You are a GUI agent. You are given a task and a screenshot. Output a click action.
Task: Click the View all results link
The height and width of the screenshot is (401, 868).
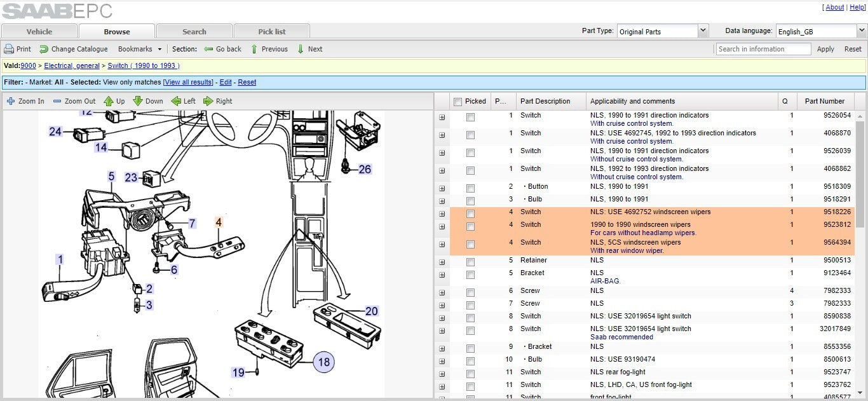click(x=188, y=82)
